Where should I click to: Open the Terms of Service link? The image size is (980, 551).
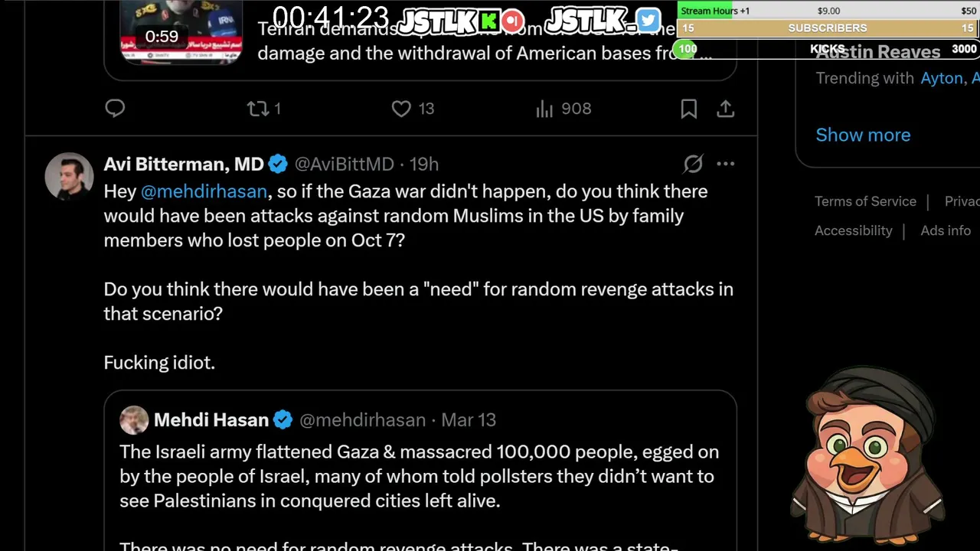pos(865,201)
